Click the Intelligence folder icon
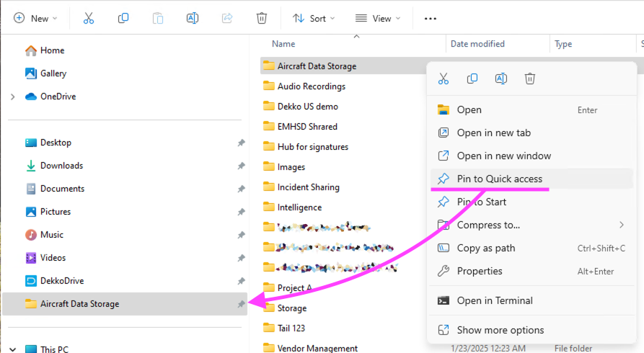This screenshot has height=353, width=644. 269,207
